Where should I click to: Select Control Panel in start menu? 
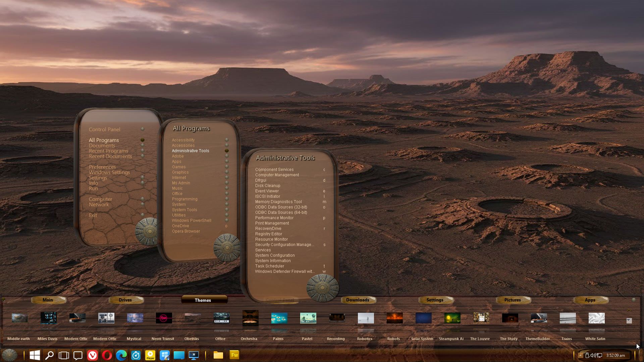pyautogui.click(x=104, y=129)
